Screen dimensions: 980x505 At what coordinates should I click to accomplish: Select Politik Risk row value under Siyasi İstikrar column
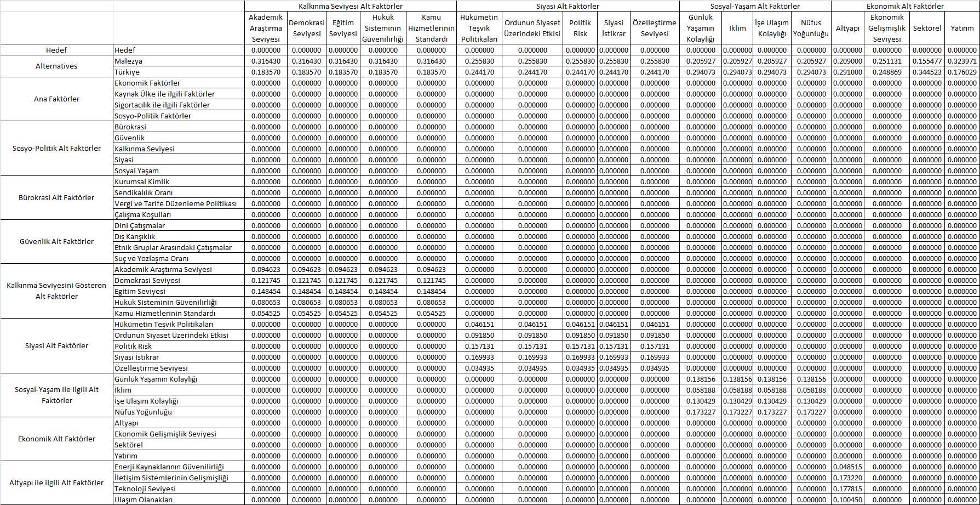614,346
